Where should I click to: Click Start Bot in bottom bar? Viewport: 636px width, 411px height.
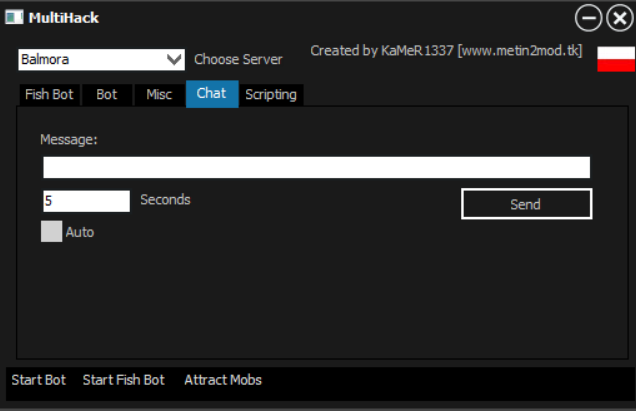coord(39,380)
